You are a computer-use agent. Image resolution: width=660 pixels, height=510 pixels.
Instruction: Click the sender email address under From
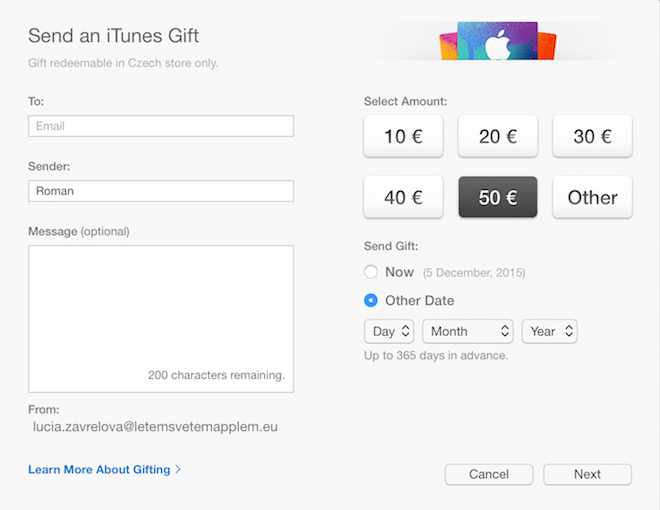[x=155, y=427]
